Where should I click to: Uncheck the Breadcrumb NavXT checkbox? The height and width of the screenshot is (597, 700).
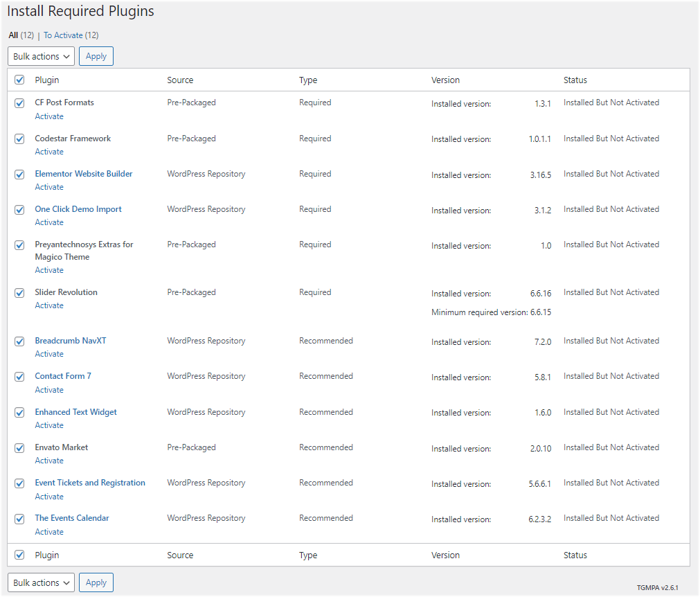pos(19,341)
